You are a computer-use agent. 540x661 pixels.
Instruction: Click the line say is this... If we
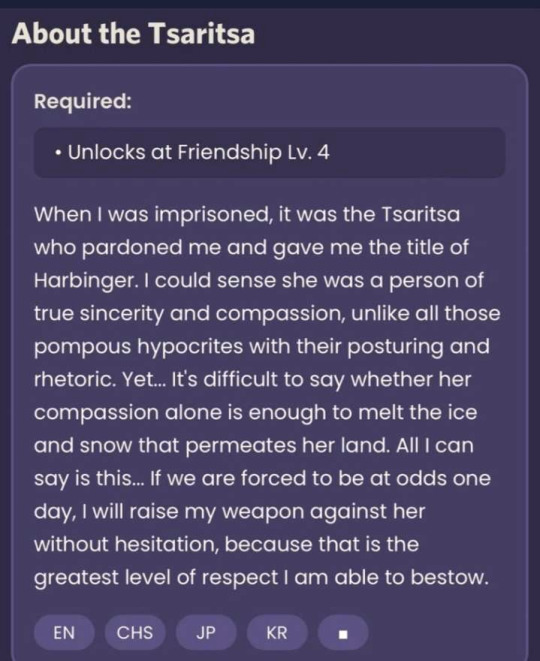pos(262,479)
